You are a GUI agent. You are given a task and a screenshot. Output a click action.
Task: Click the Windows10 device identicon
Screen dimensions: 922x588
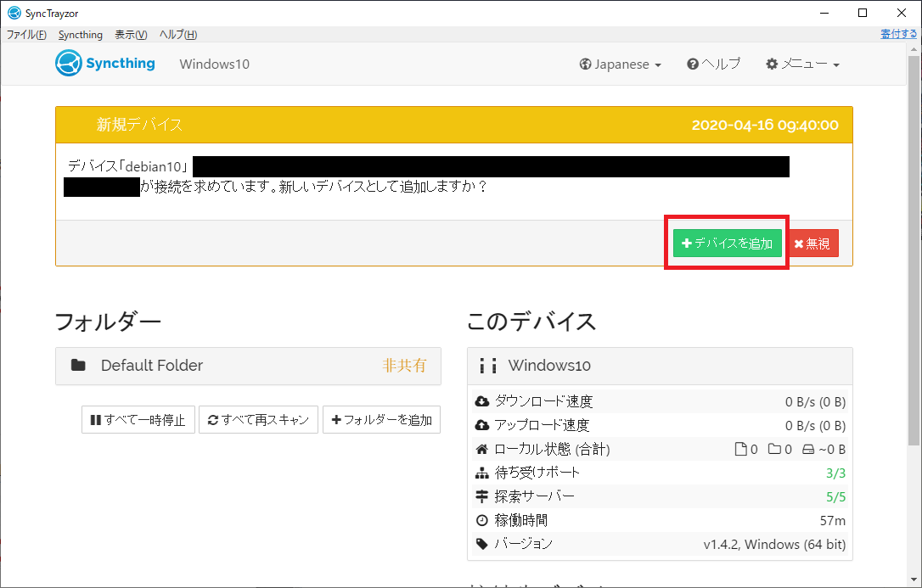488,366
